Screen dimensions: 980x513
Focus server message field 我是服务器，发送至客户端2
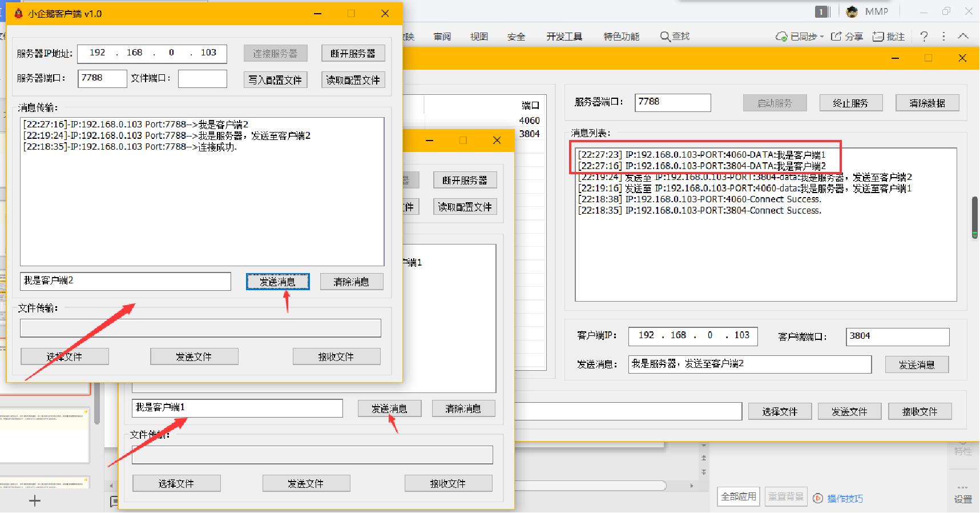click(x=750, y=364)
